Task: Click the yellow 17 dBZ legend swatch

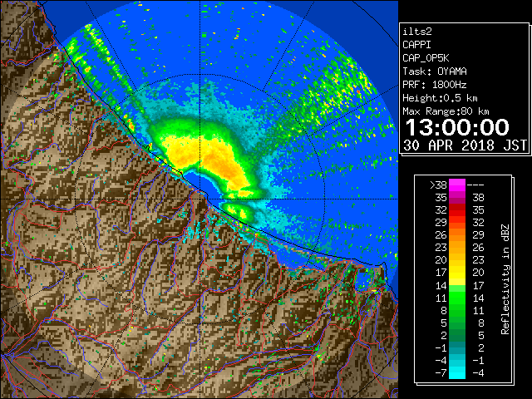Action: pos(457,273)
